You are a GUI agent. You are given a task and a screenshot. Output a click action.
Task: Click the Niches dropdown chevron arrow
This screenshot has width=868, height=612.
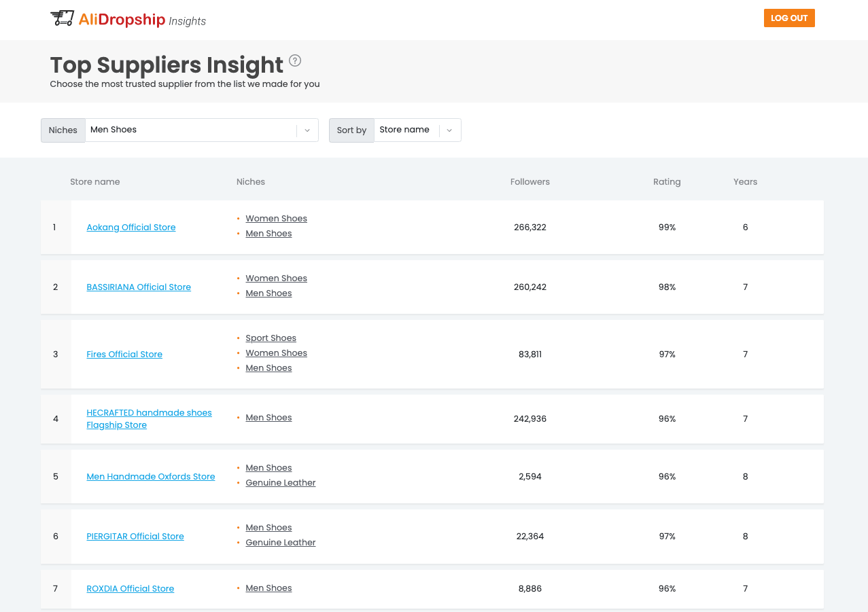[x=307, y=130]
